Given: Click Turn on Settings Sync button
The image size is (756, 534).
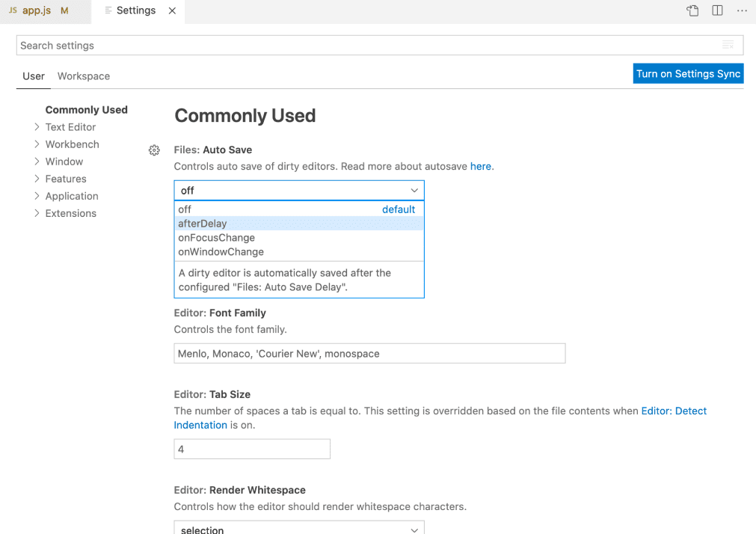Looking at the screenshot, I should [688, 73].
